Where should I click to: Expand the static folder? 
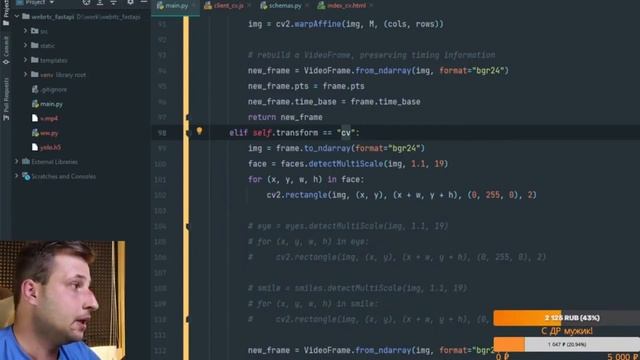click(25, 45)
